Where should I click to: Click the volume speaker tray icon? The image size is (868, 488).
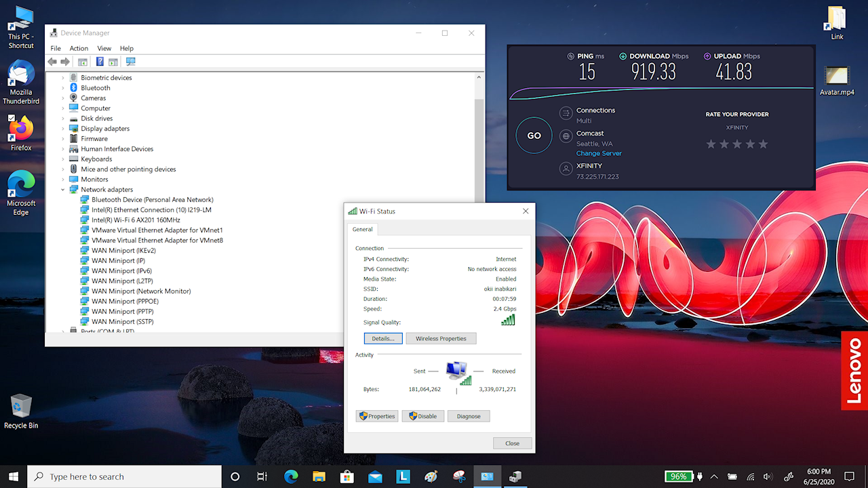coord(768,476)
